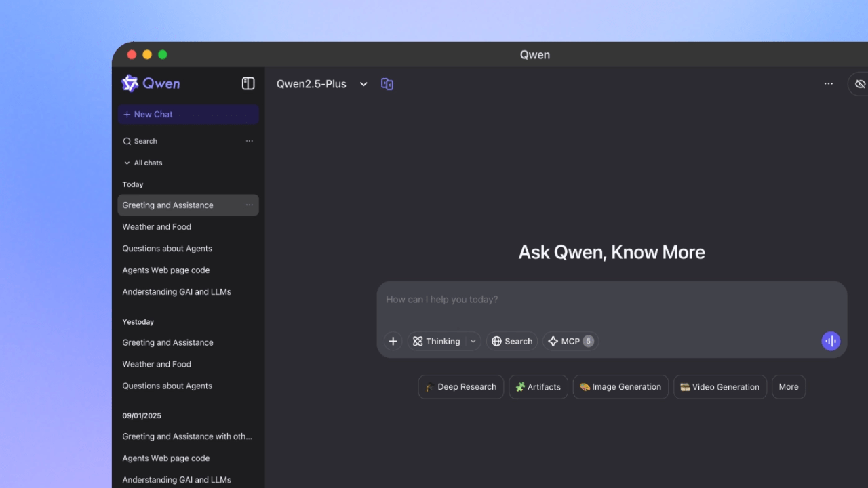Click the purple compare icon beside the model name

tap(387, 84)
